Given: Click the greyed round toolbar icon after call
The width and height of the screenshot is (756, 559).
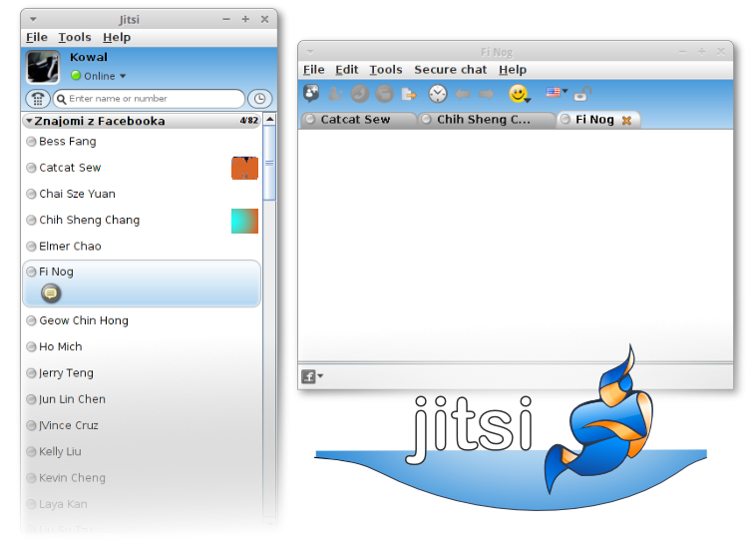Looking at the screenshot, I should 384,93.
